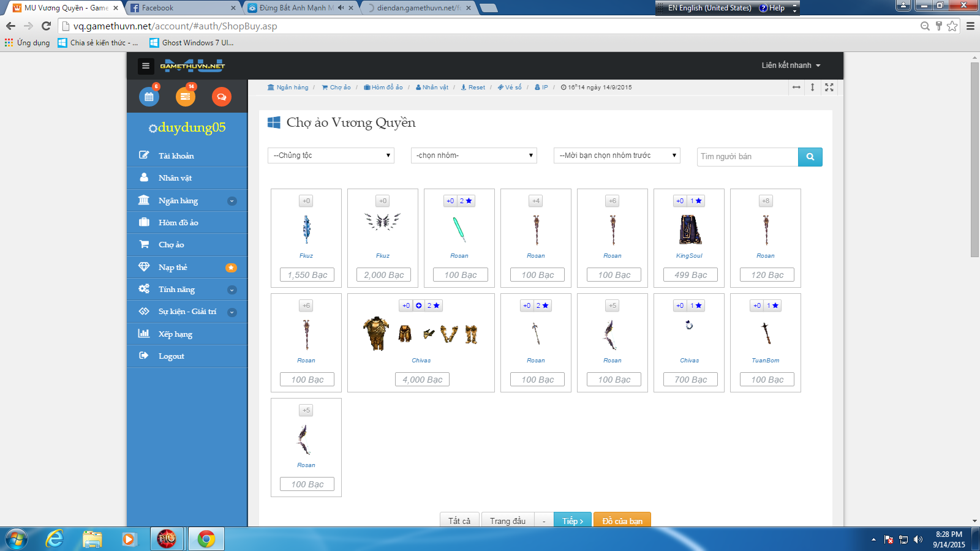Click the Tiếp next page button

pos(573,520)
